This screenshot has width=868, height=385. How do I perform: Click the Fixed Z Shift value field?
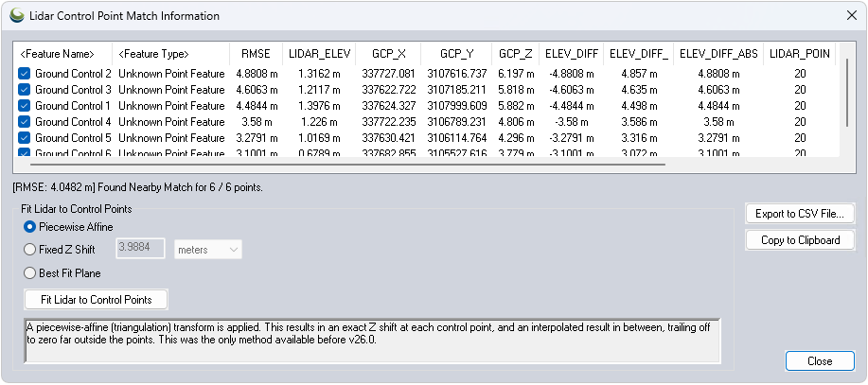click(140, 250)
